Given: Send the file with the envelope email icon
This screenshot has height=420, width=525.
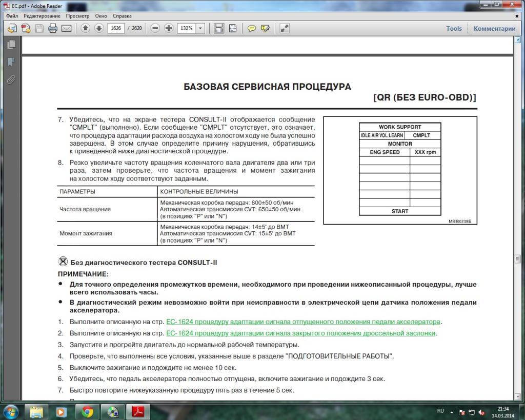Looking at the screenshot, I should point(66,29).
